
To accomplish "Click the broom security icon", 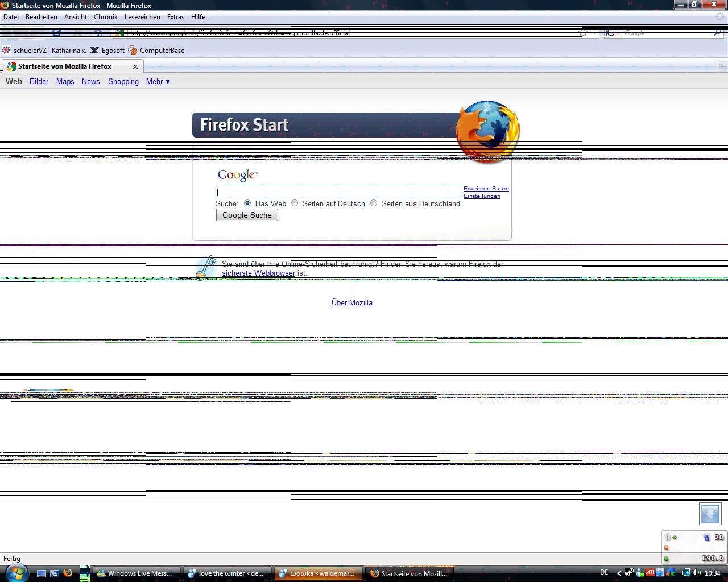I will [x=205, y=267].
